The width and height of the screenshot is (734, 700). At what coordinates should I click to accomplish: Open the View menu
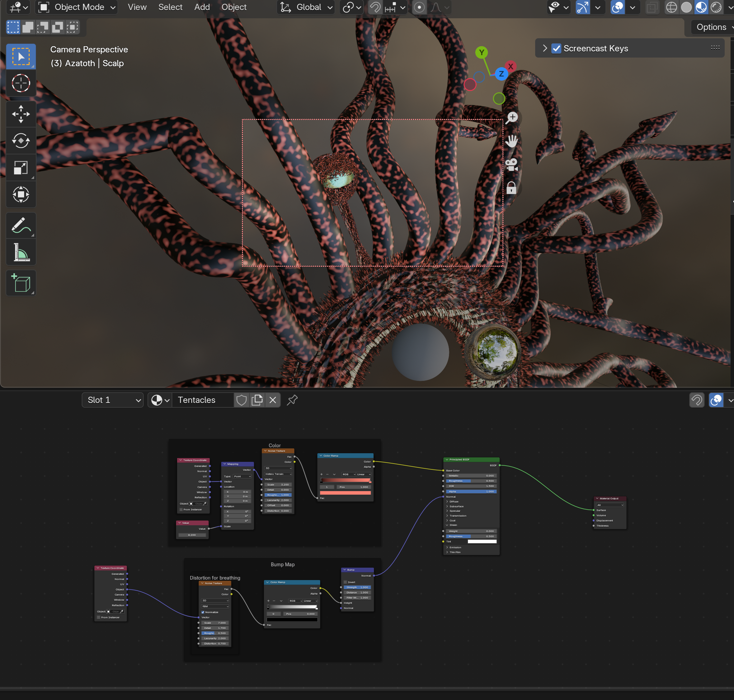pos(137,7)
